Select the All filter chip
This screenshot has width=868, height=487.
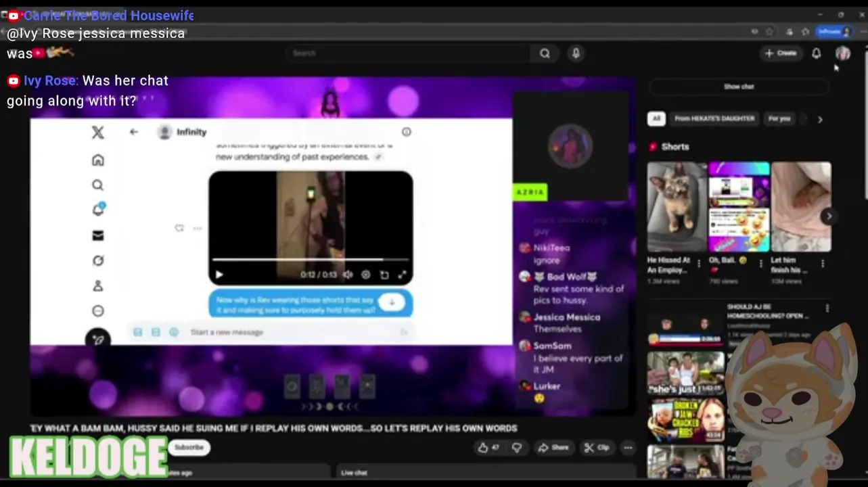click(x=656, y=118)
